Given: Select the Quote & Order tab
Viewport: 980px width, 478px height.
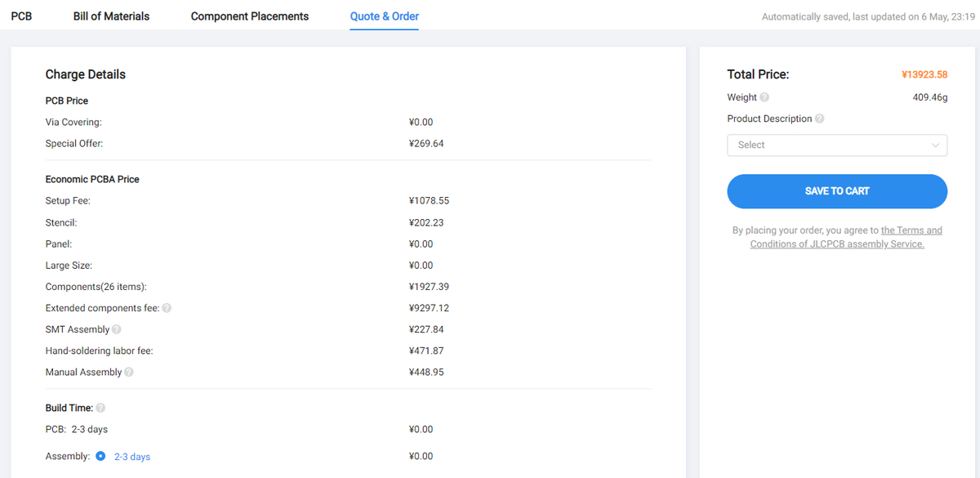Looking at the screenshot, I should tap(385, 16).
